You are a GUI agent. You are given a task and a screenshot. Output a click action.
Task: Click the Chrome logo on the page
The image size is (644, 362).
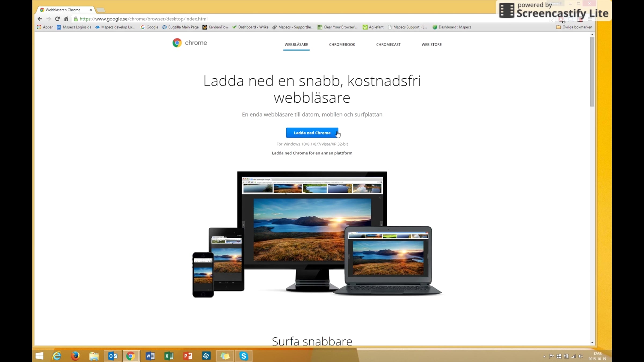[190, 43]
